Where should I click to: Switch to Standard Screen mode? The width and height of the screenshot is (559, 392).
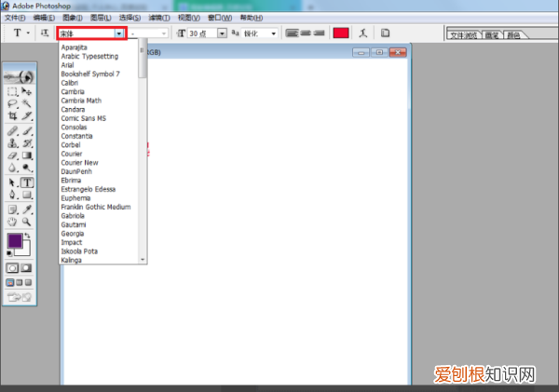point(10,283)
